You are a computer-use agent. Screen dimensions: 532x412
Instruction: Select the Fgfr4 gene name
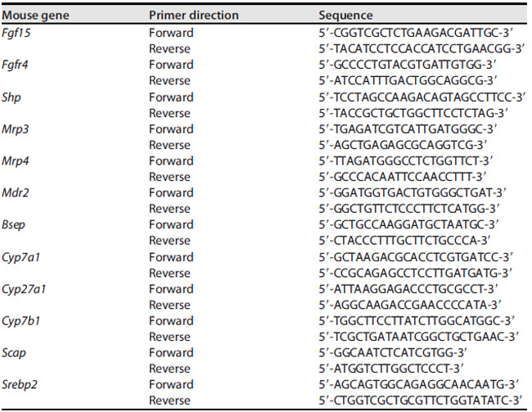point(15,65)
